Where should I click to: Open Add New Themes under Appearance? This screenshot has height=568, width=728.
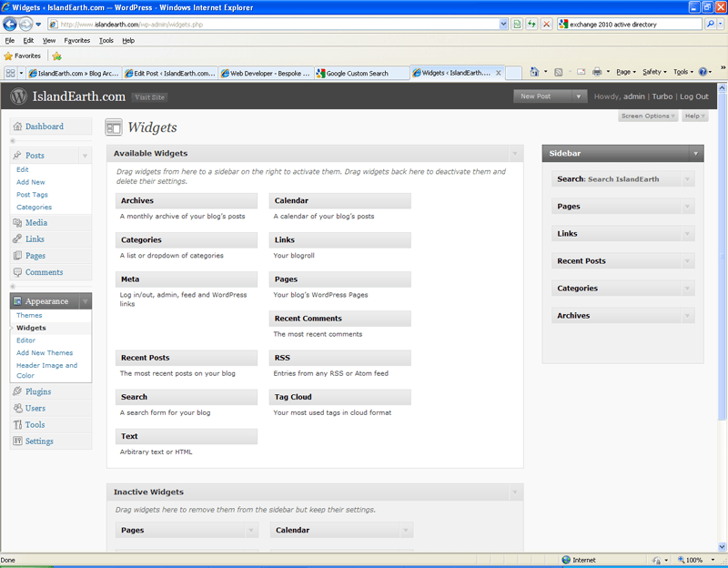(44, 352)
